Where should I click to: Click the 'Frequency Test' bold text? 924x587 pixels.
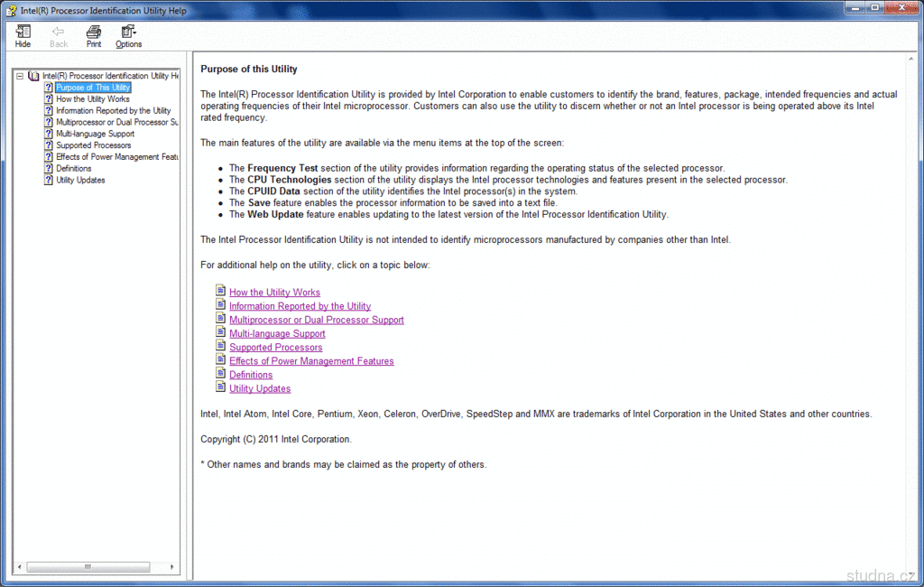(282, 168)
